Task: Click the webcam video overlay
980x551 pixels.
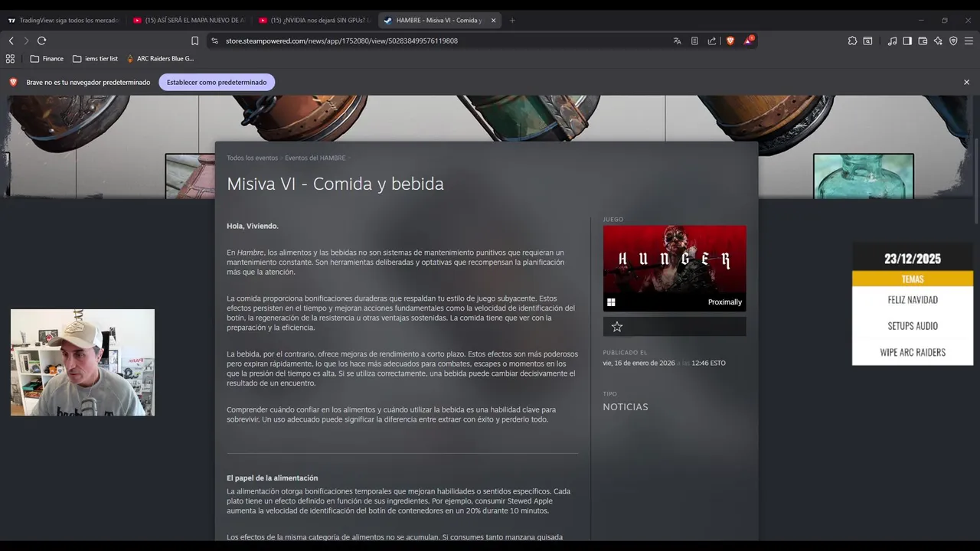Action: click(x=83, y=363)
